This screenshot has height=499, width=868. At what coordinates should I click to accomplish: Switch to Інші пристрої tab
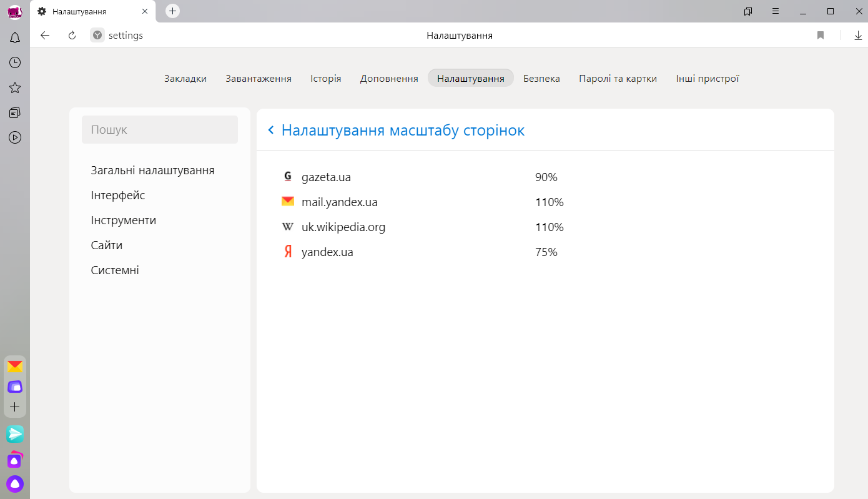tap(708, 78)
